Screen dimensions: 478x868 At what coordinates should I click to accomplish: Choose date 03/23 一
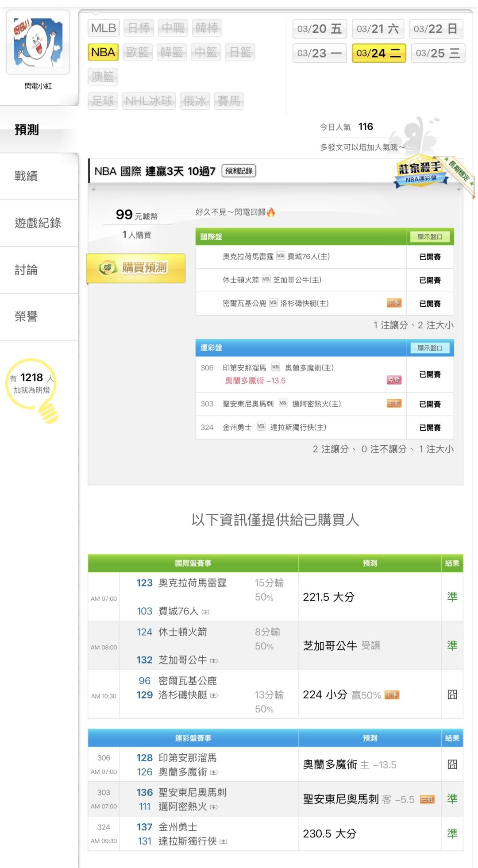pos(319,54)
